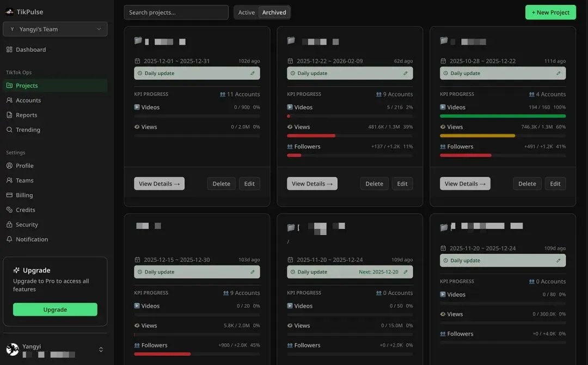Viewport: 588px width, 365px height.
Task: Click folder icon of 11 Accounts project
Action: tap(138, 40)
